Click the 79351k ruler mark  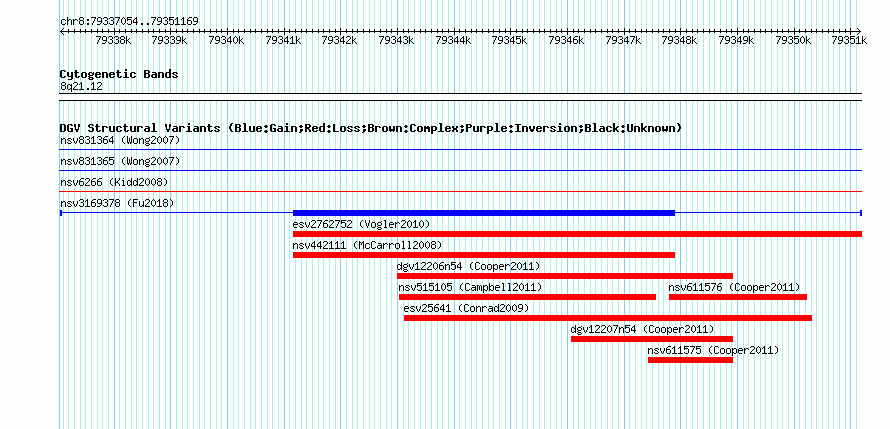(849, 40)
